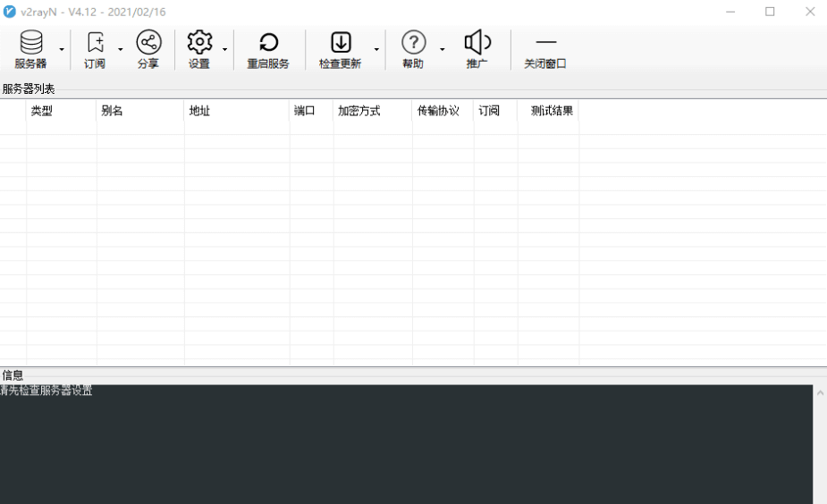Sort by the 测试结果 column header

[549, 111]
